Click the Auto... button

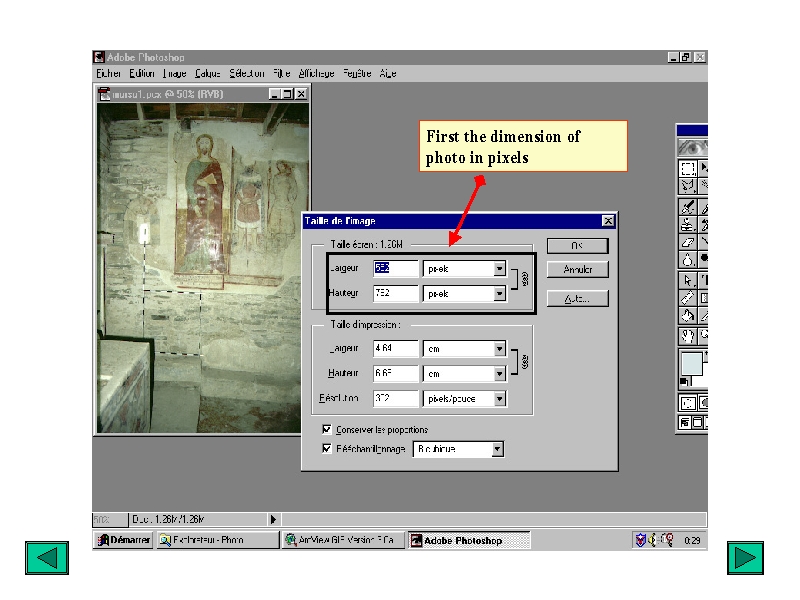tap(578, 298)
